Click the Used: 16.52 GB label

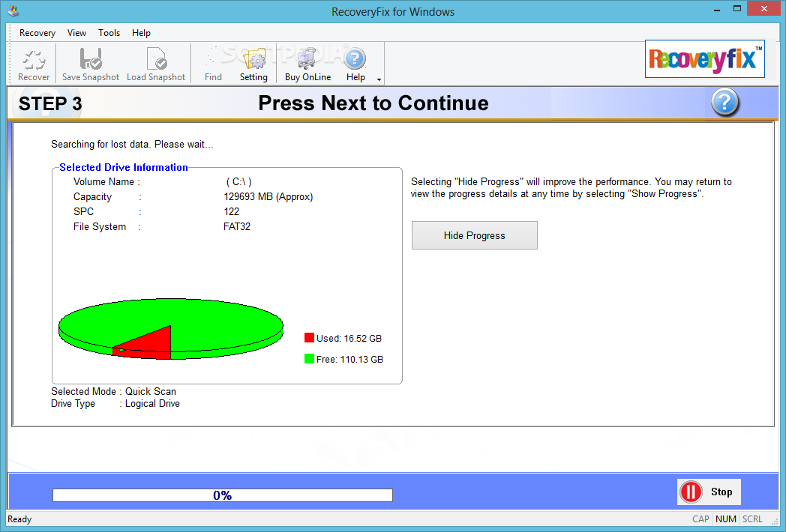click(349, 338)
